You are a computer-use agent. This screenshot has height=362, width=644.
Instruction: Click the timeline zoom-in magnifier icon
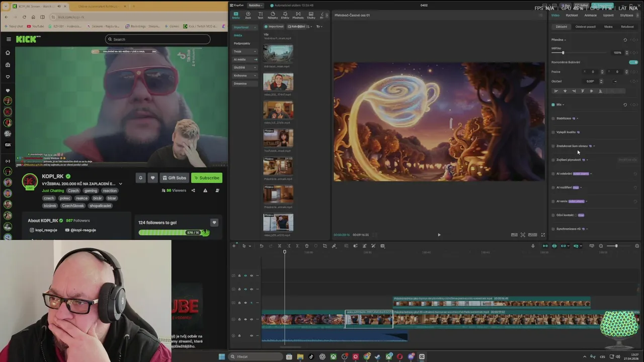pyautogui.click(x=637, y=246)
